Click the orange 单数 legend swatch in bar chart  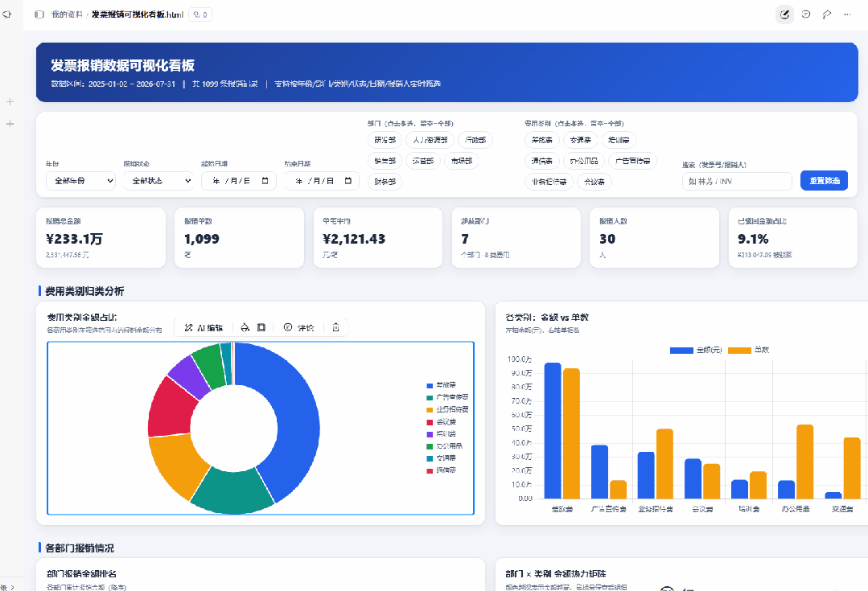pyautogui.click(x=739, y=351)
